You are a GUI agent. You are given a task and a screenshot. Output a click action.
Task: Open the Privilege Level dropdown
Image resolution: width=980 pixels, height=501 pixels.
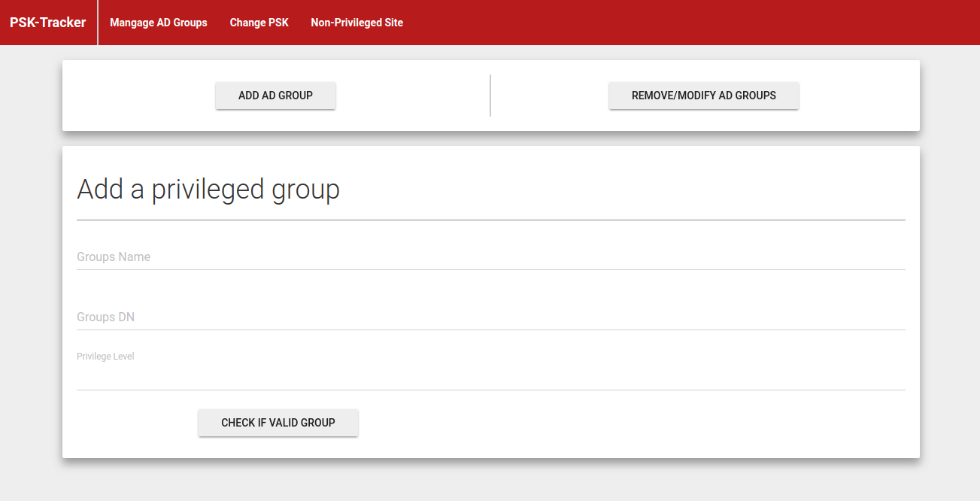click(491, 377)
